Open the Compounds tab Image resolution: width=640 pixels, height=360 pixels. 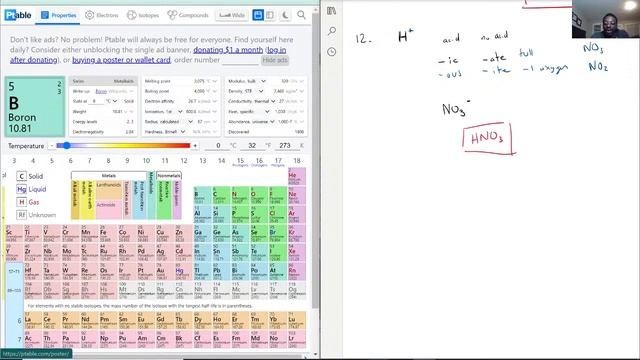(x=188, y=15)
